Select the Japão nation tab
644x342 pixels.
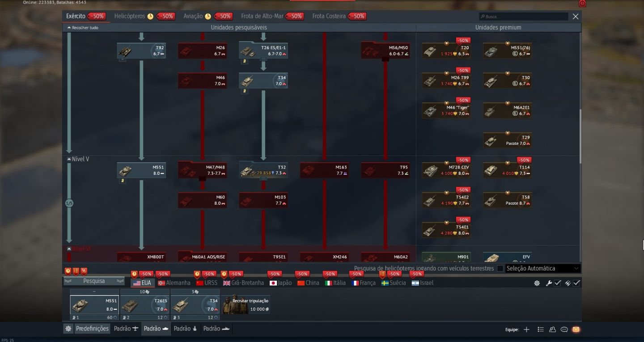(x=280, y=283)
